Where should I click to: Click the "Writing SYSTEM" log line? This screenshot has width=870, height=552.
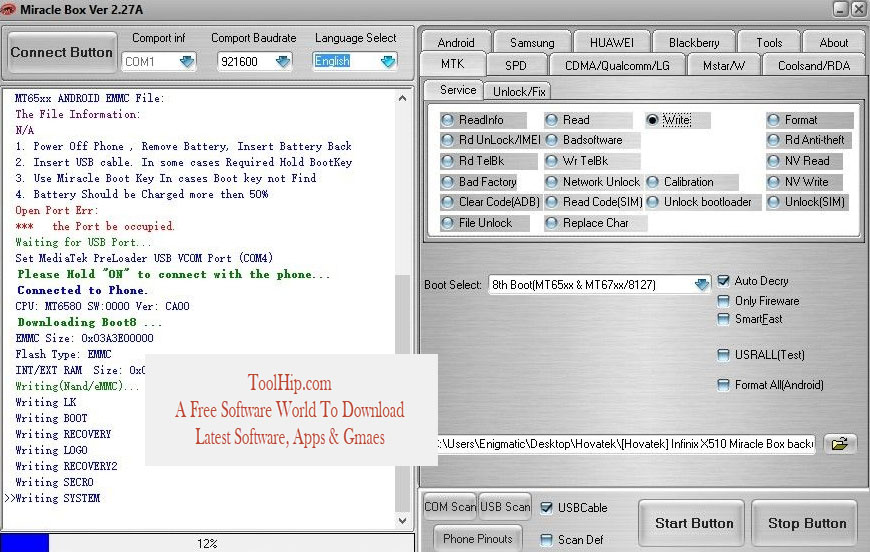[x=58, y=498]
